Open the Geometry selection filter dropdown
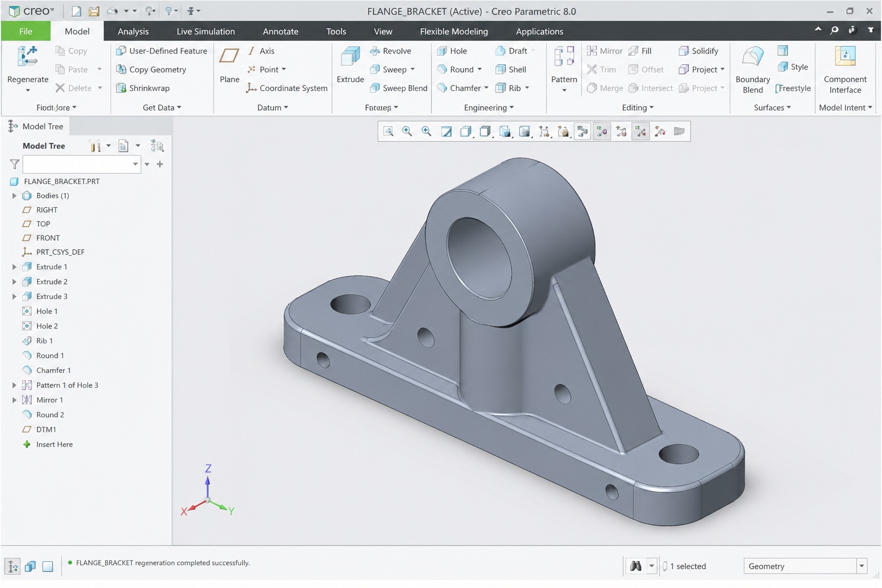This screenshot has height=588, width=882. click(x=861, y=566)
